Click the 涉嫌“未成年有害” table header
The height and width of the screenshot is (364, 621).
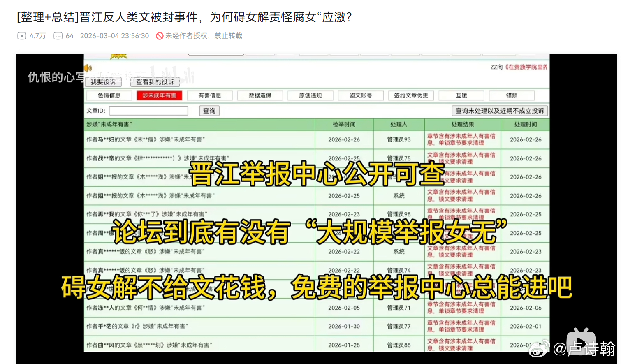[x=199, y=124]
